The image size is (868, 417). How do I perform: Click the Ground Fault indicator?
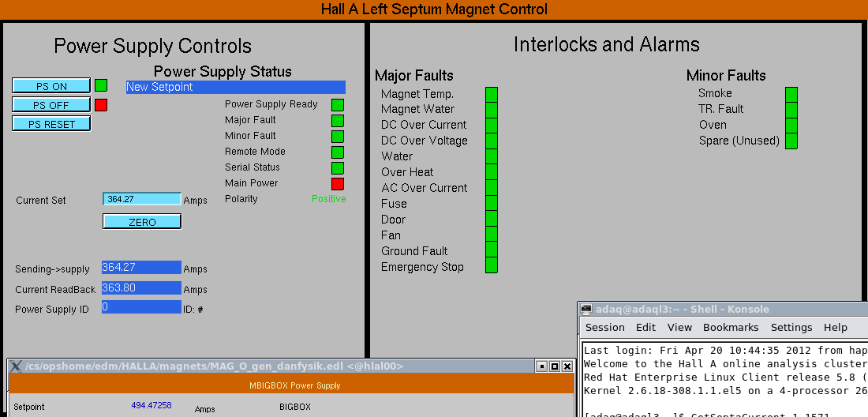click(492, 250)
